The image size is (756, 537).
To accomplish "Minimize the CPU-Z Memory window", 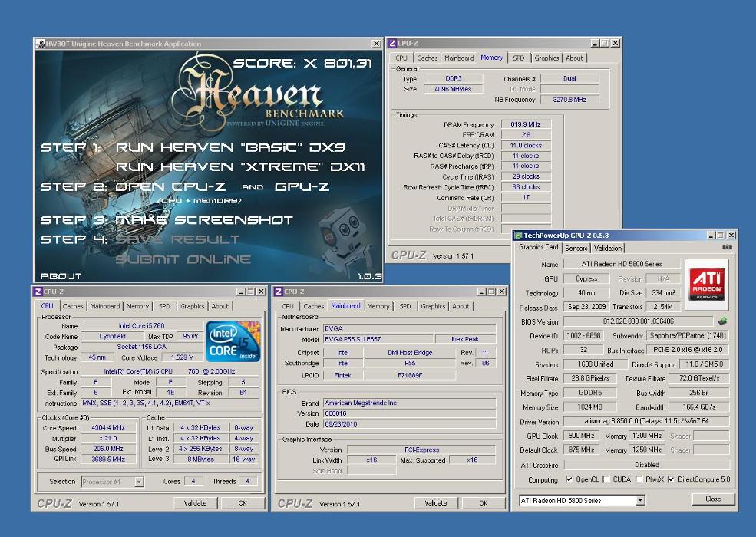I will pyautogui.click(x=595, y=44).
